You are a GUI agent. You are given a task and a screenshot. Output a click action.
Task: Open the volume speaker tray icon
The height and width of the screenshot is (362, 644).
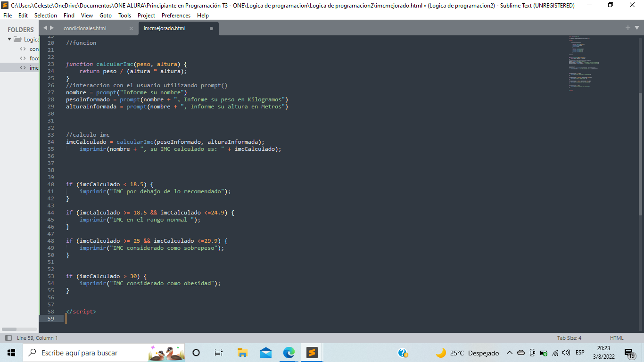[566, 353]
